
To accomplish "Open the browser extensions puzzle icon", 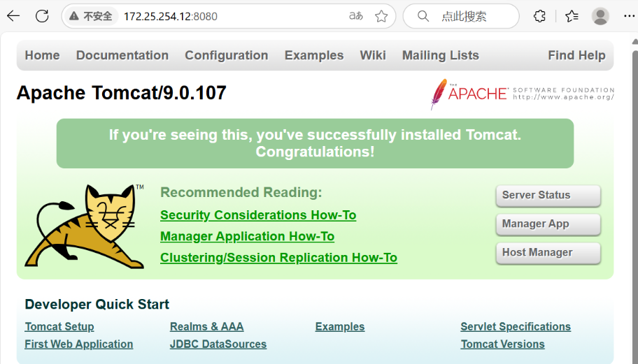I will point(539,16).
